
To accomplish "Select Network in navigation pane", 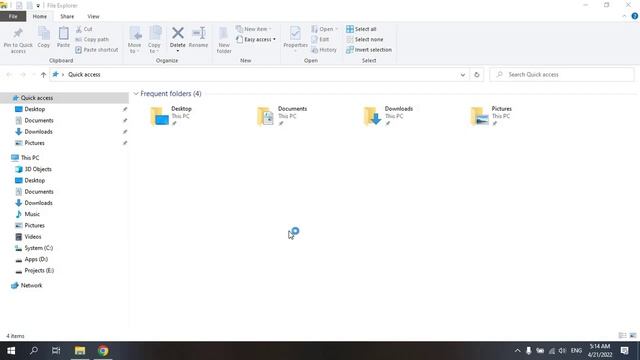I will (27, 285).
